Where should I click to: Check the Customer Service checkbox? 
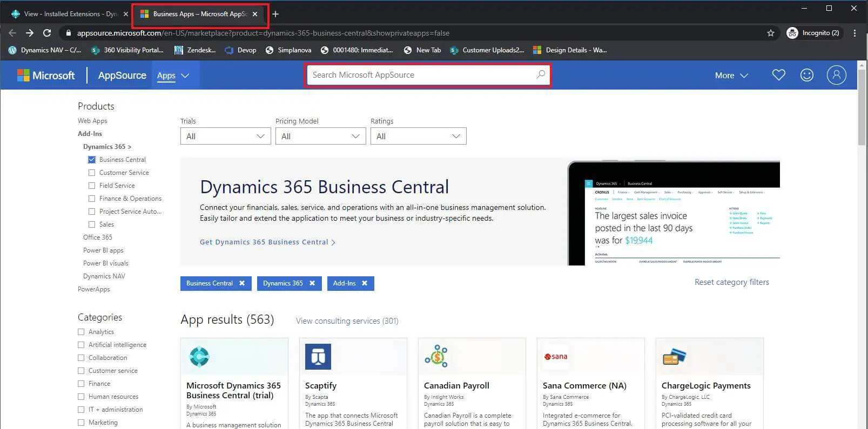coord(92,173)
